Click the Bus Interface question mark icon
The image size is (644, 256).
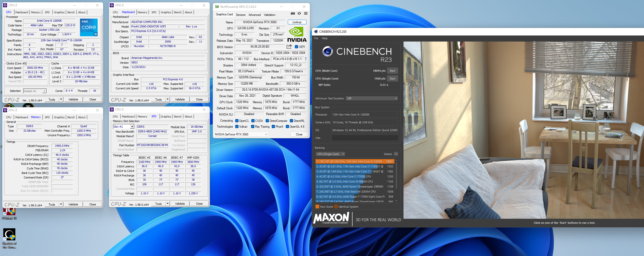pos(306,59)
